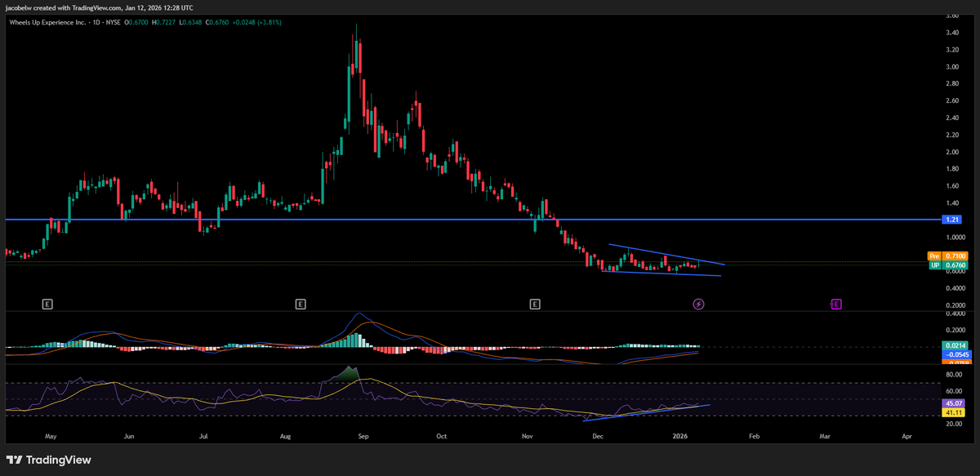The image size is (980, 476).
Task: Select the rising blue trendline on the RSI pane
Action: point(646,413)
